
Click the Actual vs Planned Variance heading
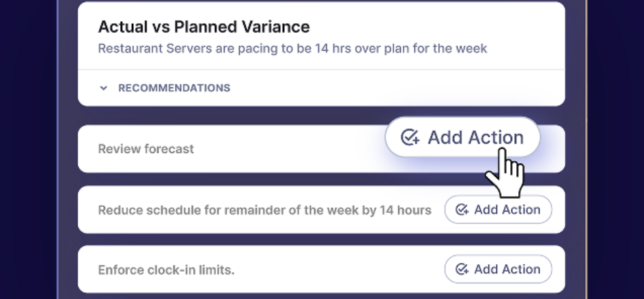tap(204, 27)
